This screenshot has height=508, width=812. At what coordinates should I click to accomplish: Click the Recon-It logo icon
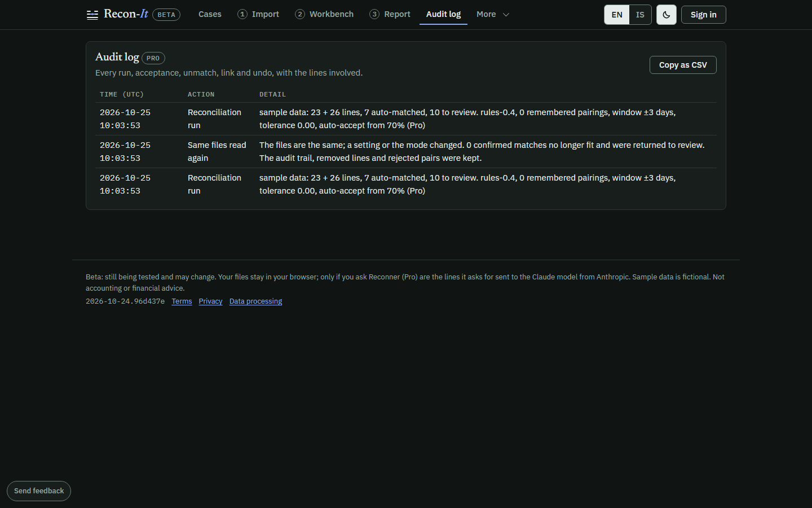point(92,15)
